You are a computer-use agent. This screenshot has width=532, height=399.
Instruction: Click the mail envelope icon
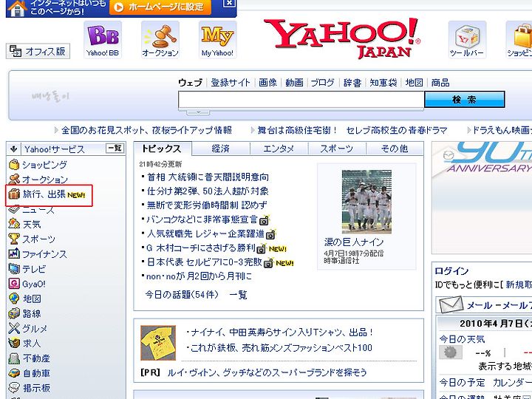point(451,304)
